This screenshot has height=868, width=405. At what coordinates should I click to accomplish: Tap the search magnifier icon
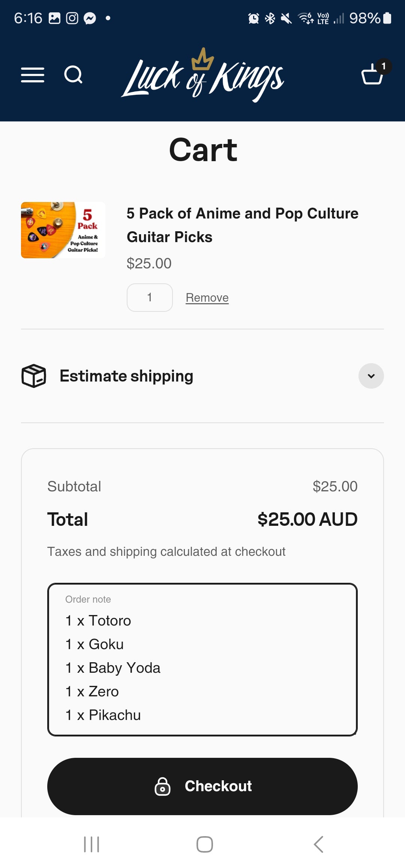pyautogui.click(x=73, y=75)
